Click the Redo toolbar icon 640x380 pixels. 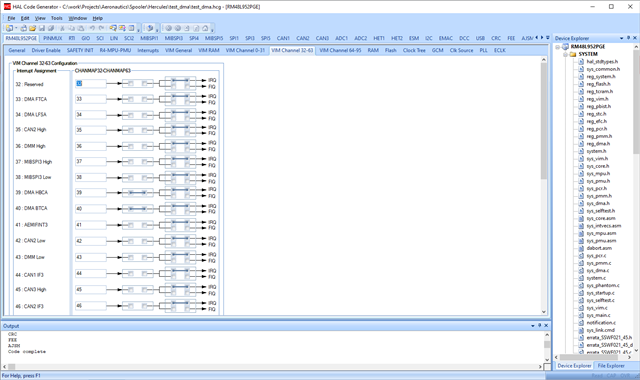[102, 28]
